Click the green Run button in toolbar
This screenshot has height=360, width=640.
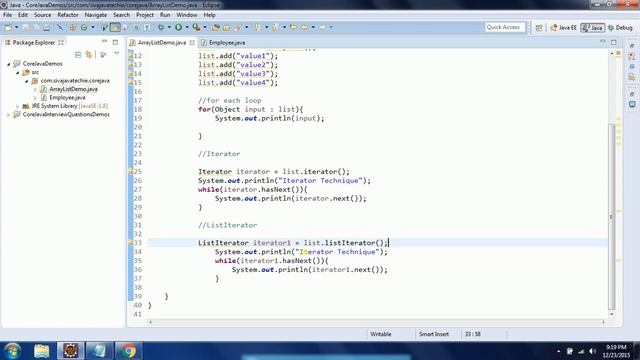178,27
